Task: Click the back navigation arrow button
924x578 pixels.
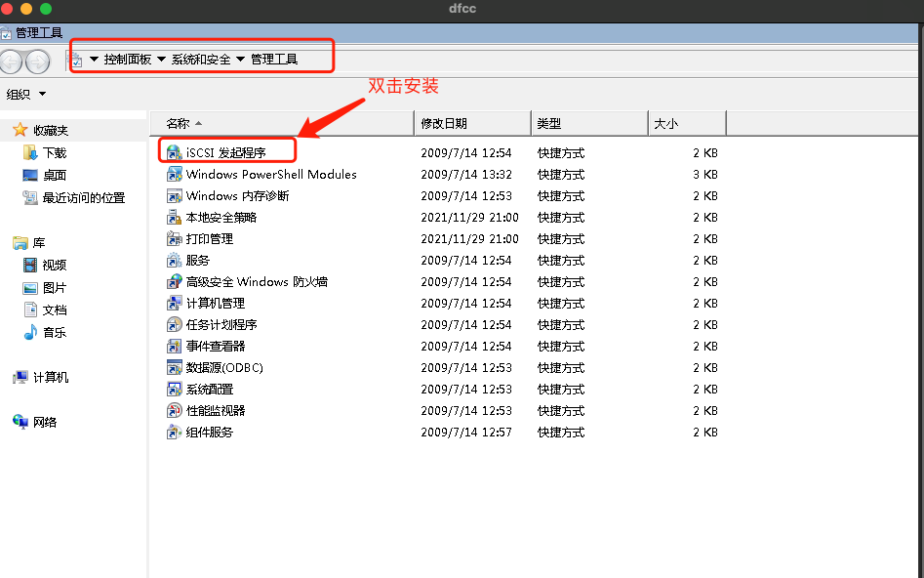Action: click(10, 62)
